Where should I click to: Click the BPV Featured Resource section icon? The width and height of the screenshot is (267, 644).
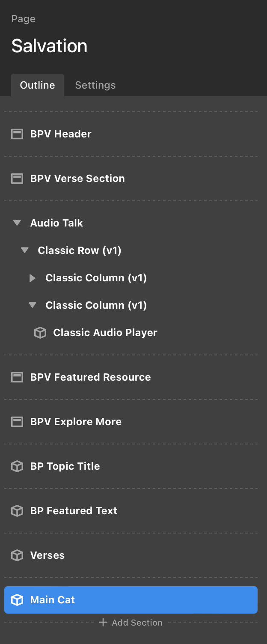tap(17, 377)
